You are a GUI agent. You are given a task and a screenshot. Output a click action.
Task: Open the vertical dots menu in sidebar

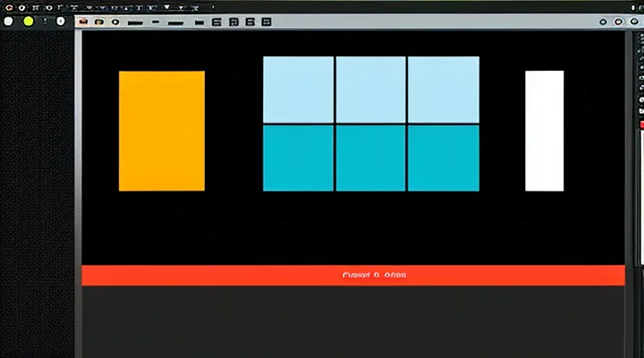point(46,21)
